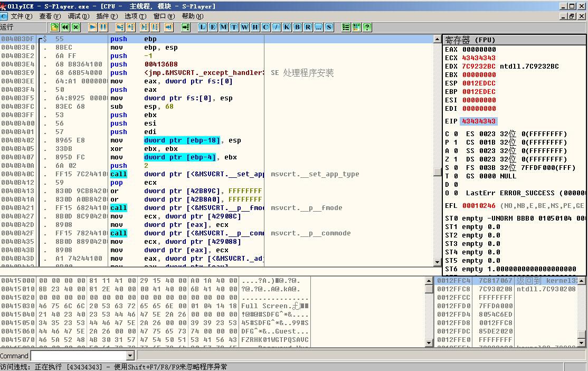This screenshot has width=588, height=371.
Task: Select the ECX register value 43434343
Action: [x=479, y=58]
